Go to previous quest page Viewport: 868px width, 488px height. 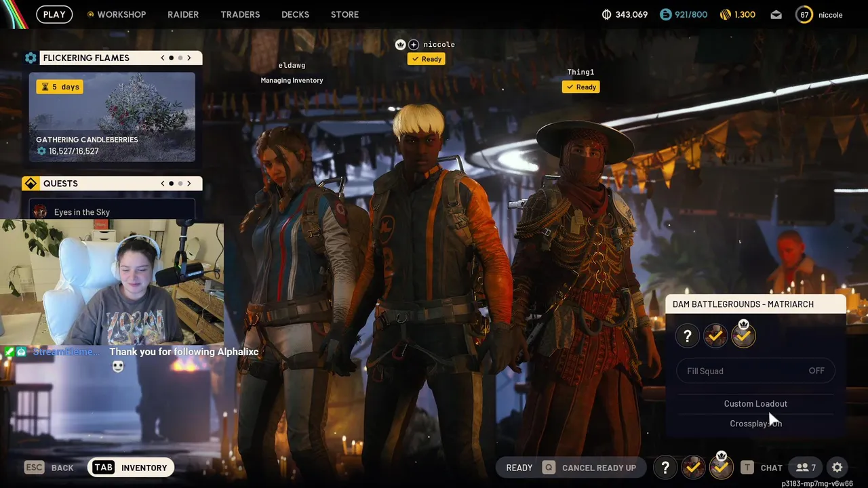click(163, 184)
